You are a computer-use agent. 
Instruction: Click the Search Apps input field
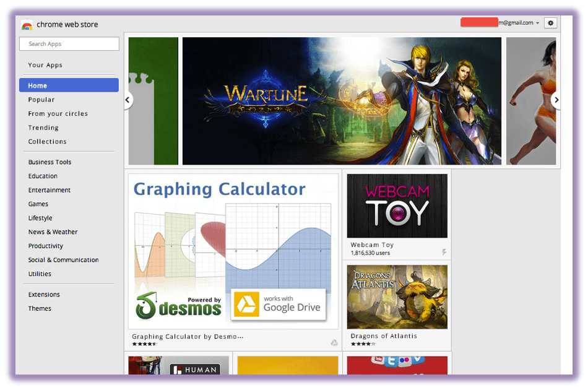pyautogui.click(x=69, y=43)
